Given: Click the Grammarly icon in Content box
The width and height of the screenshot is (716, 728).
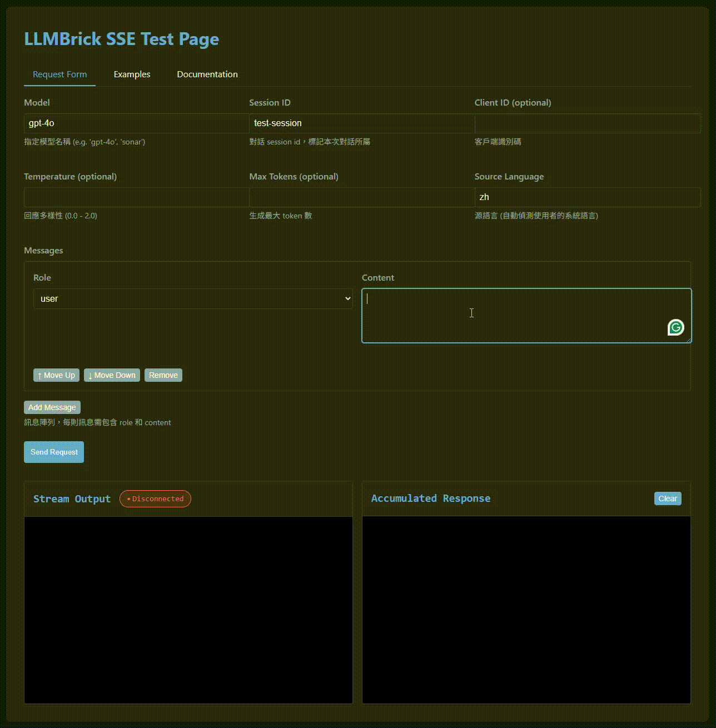Looking at the screenshot, I should tap(675, 328).
